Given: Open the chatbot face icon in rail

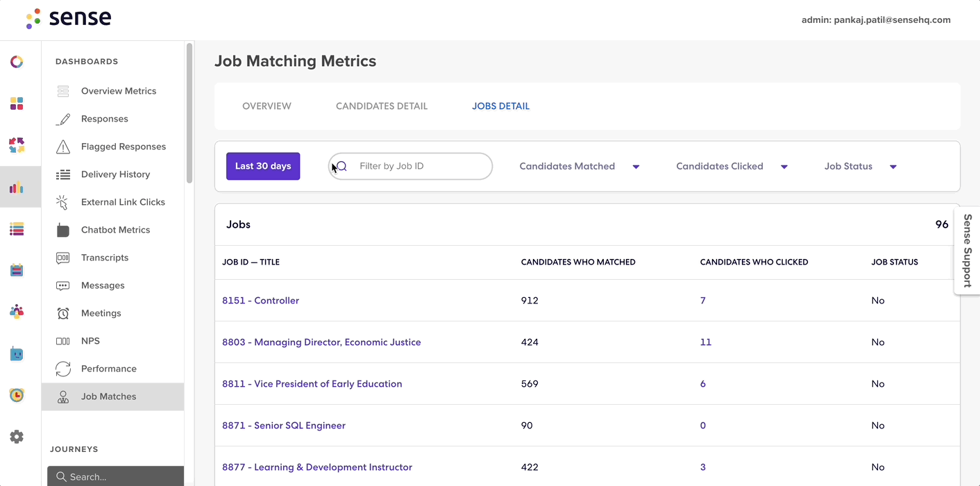Looking at the screenshot, I should 17,353.
